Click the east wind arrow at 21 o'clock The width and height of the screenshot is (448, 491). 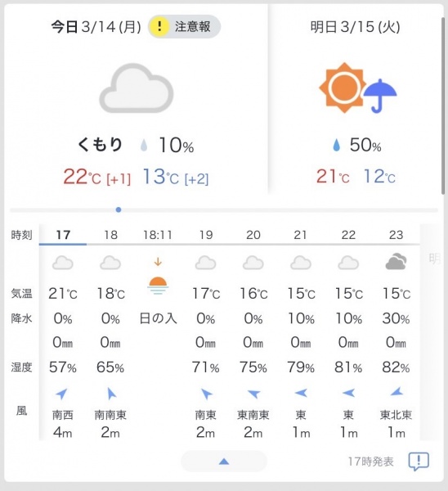[301, 393]
